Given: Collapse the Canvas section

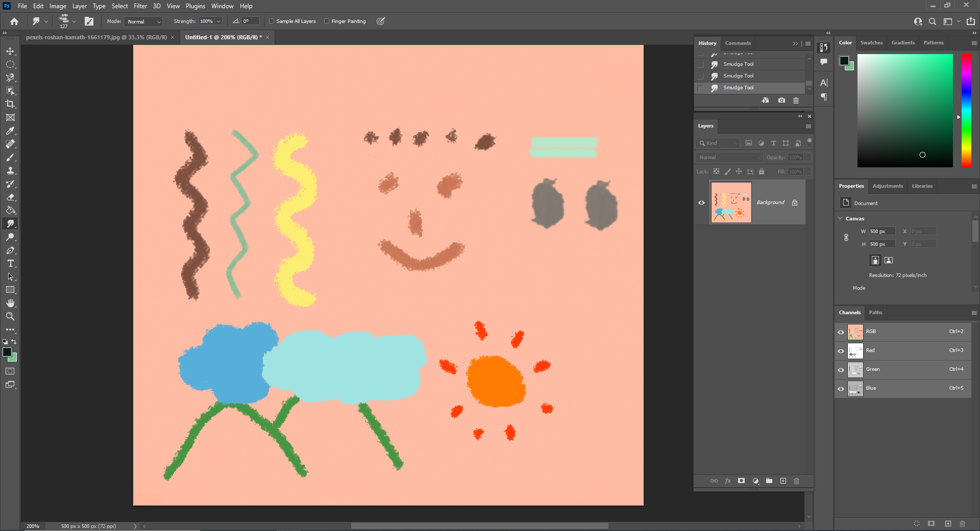Looking at the screenshot, I should (x=841, y=218).
